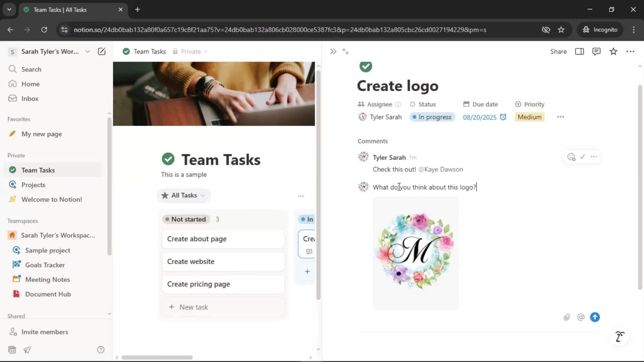Click Not started group label
The image size is (644, 362).
click(186, 219)
